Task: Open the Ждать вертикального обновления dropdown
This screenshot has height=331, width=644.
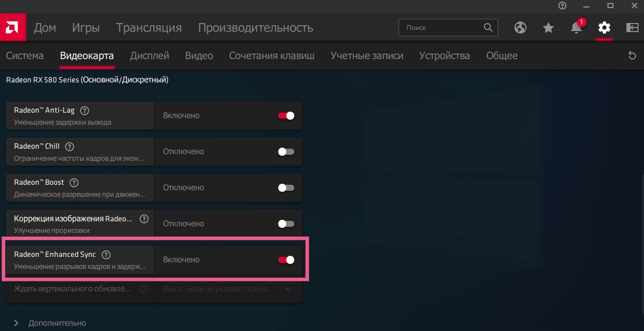Action: tap(228, 289)
